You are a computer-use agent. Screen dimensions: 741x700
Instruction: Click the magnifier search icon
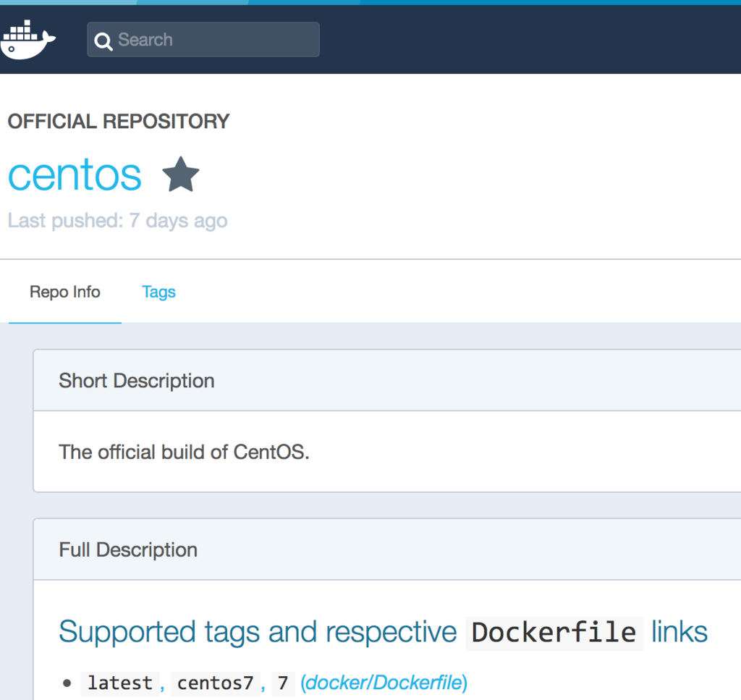[103, 41]
